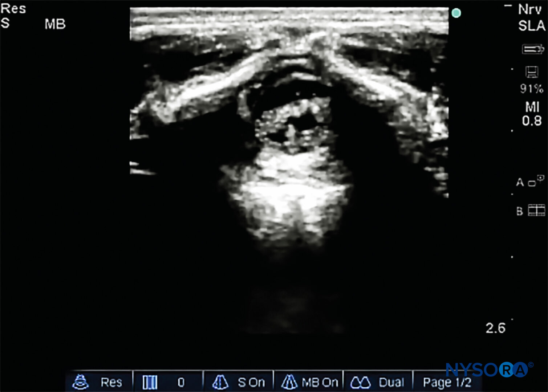The image size is (548, 392).
Task: Select the Nrv exam type label
Action: pyautogui.click(x=530, y=9)
